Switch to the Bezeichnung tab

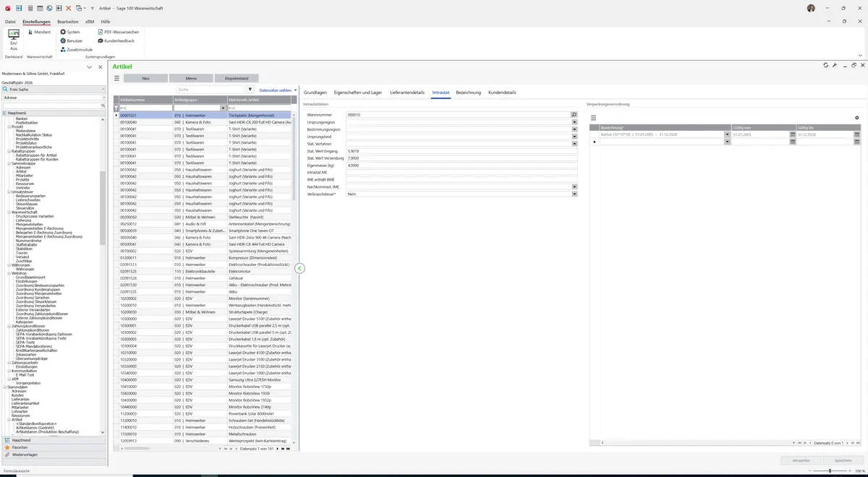[x=469, y=93]
